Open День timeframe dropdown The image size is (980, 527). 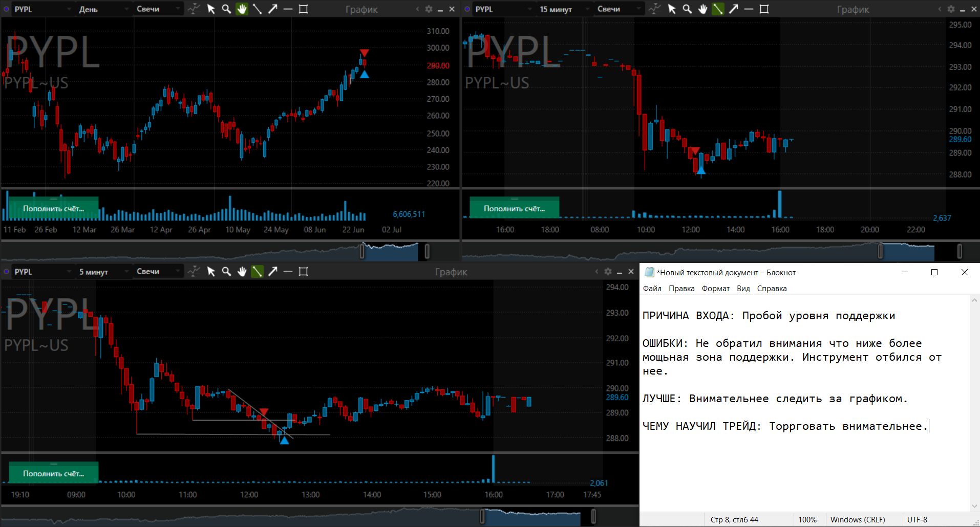[104, 9]
